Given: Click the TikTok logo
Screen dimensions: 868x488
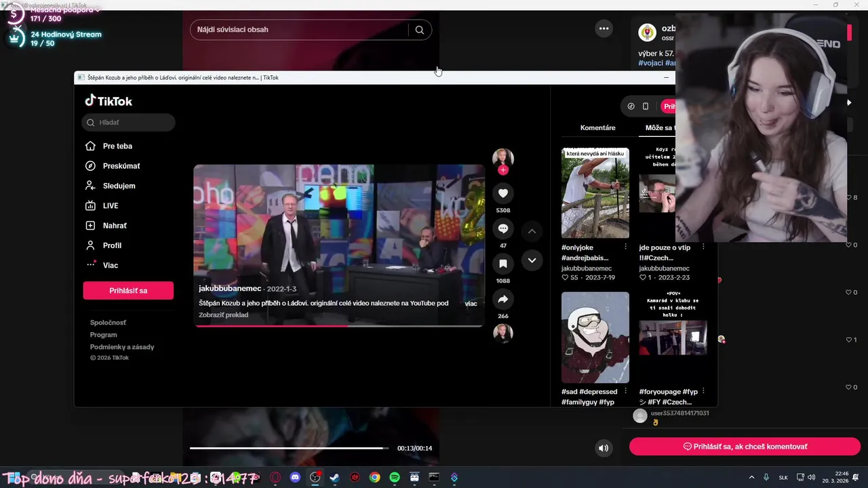Looking at the screenshot, I should [108, 101].
